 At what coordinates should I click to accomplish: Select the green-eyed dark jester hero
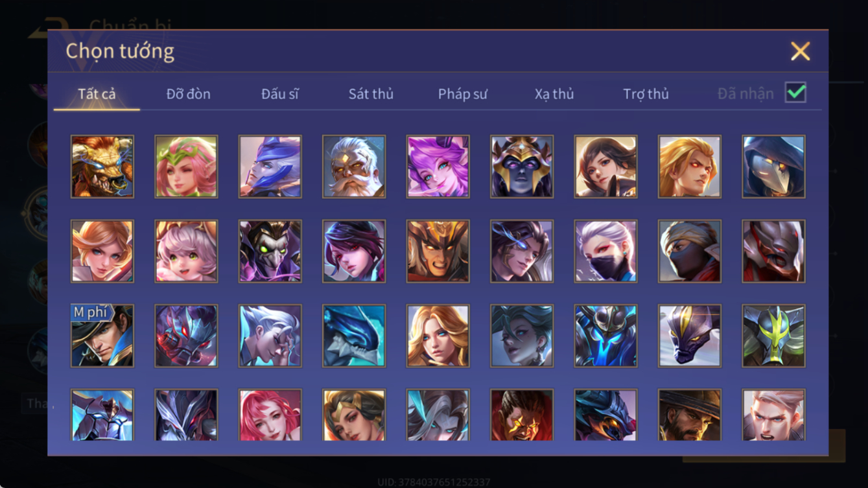pyautogui.click(x=270, y=251)
